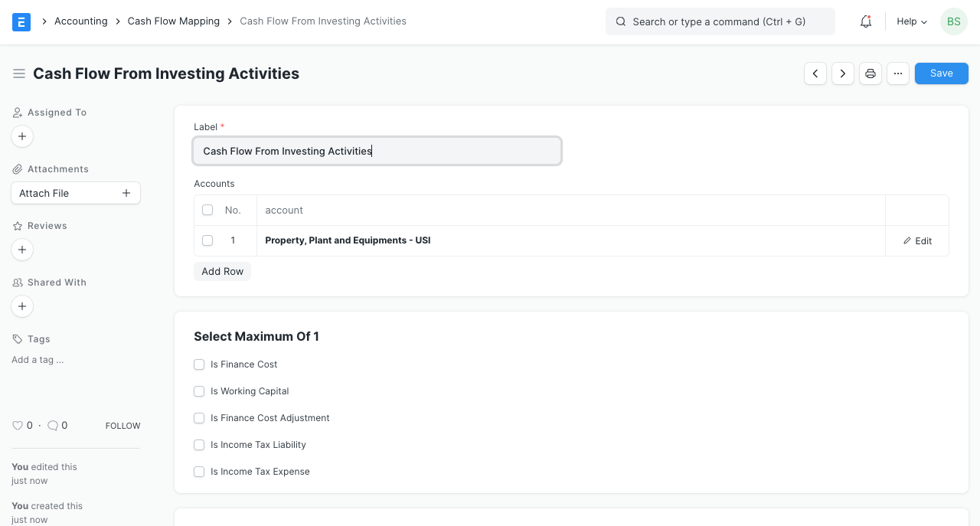This screenshot has width=980, height=526.
Task: Click the Add Row button
Action: coord(222,272)
